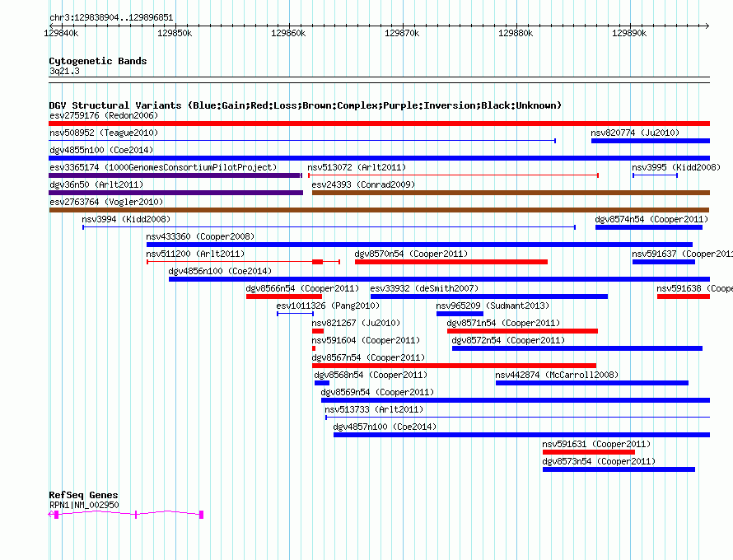Select the thin blue esv1011326 bar

[x=295, y=314]
